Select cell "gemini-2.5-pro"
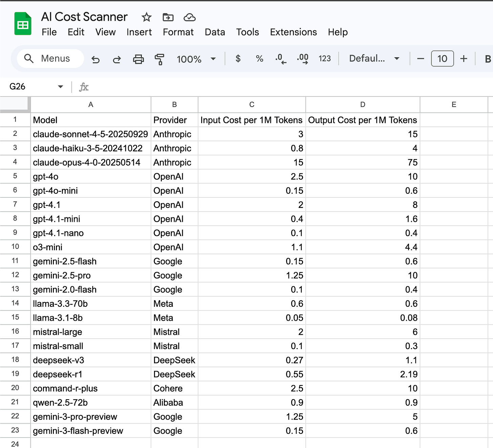Screen dimensions: 493x448 [x=91, y=275]
